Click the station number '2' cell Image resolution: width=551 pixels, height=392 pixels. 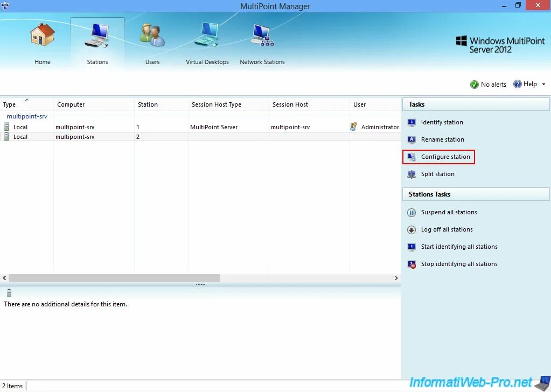pos(138,137)
